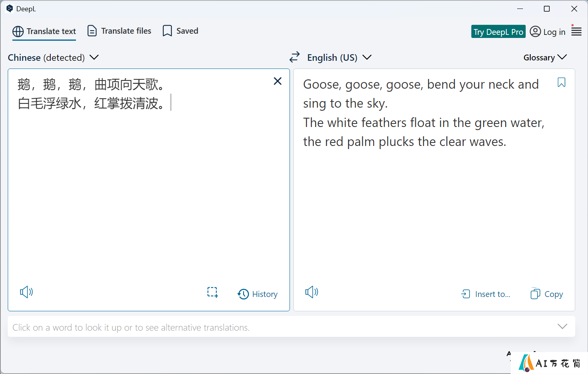The image size is (588, 374).
Task: Click the word 'Goose' in the translation
Action: [321, 85]
